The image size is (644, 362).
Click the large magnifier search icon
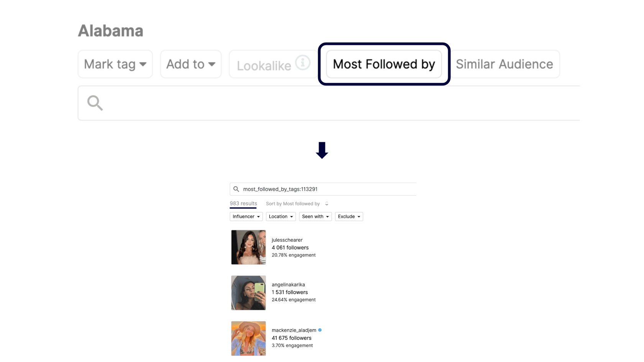click(x=95, y=103)
